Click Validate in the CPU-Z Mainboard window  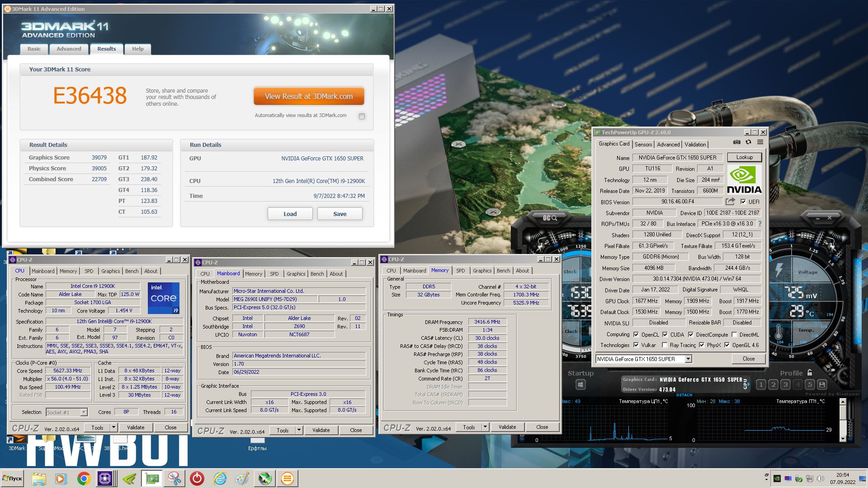[x=321, y=430]
